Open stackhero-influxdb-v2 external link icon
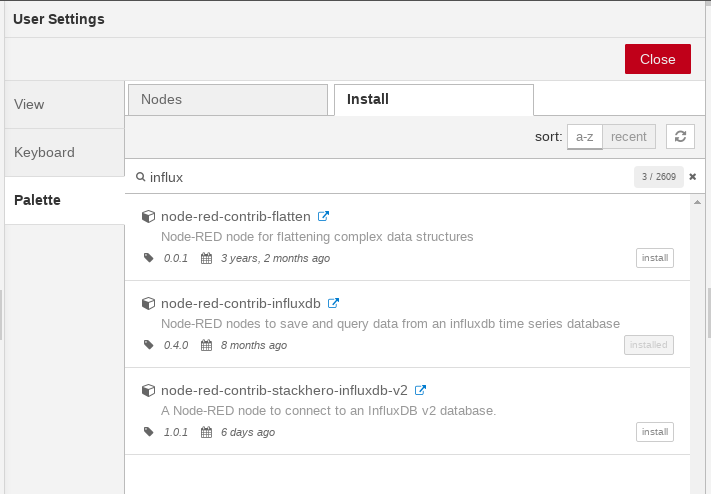The height and width of the screenshot is (494, 711). (x=420, y=390)
